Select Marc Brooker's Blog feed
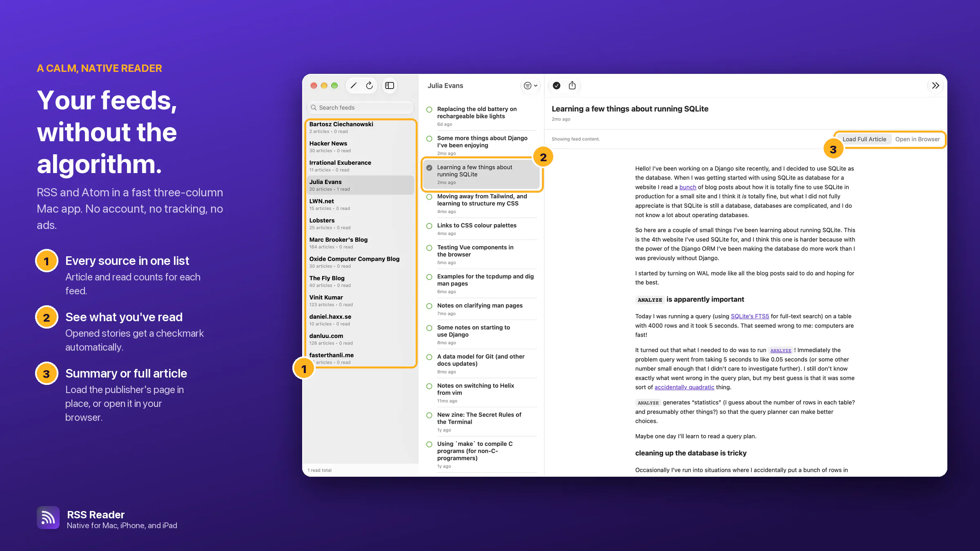Viewport: 980px width, 551px height. [x=360, y=243]
